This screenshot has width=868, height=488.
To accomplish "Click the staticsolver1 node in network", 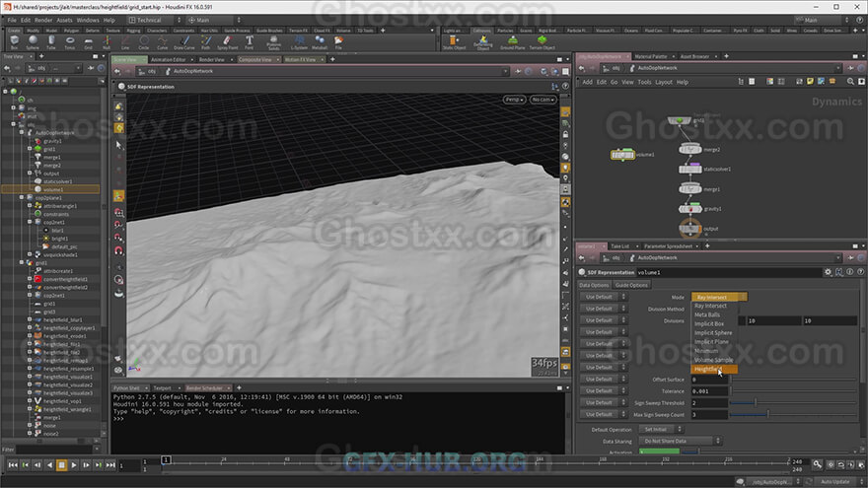I will (690, 169).
